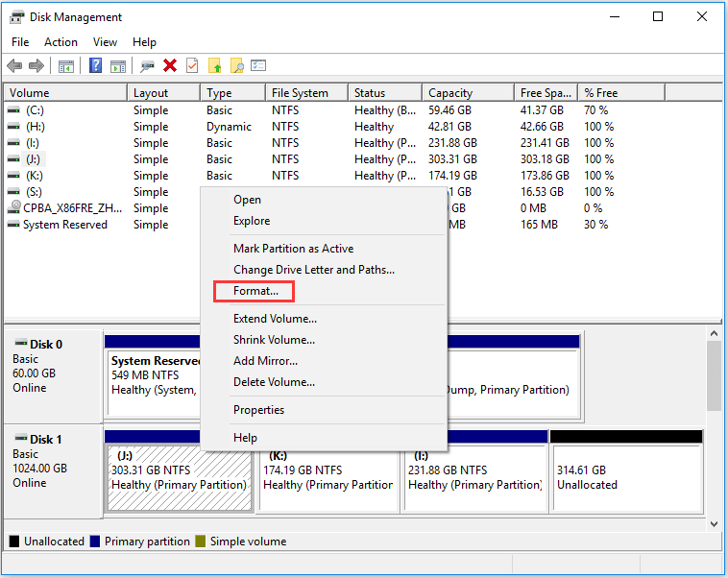Click the scroll down arrow in disk pane
The width and height of the screenshot is (728, 578).
714,523
